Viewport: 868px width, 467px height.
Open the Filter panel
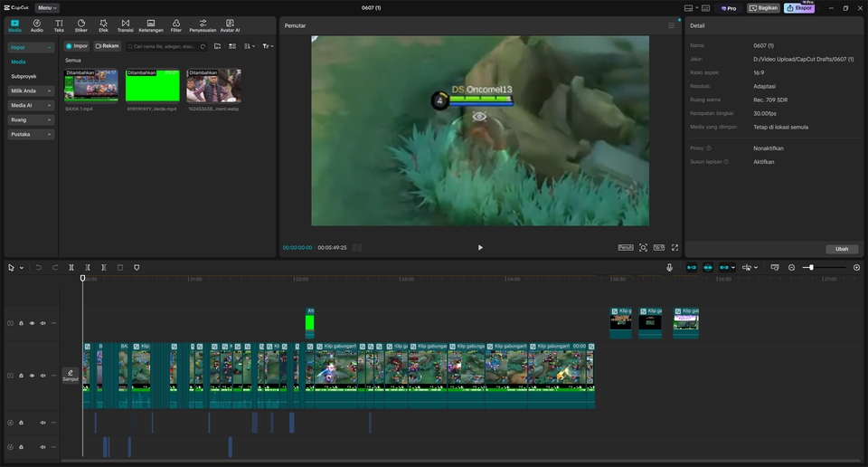point(176,25)
